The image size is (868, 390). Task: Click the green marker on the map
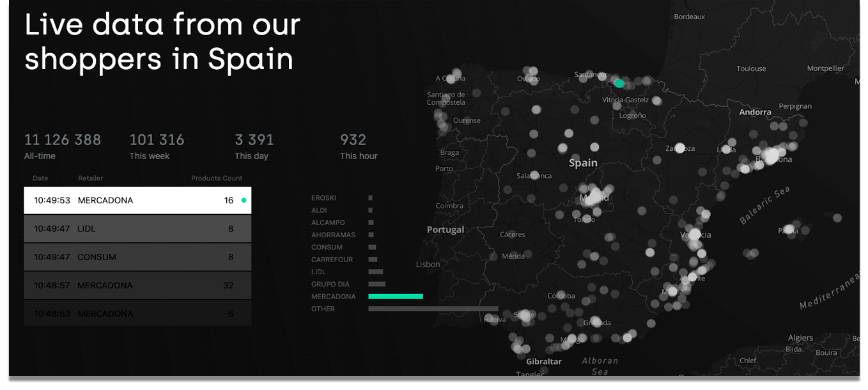click(619, 83)
